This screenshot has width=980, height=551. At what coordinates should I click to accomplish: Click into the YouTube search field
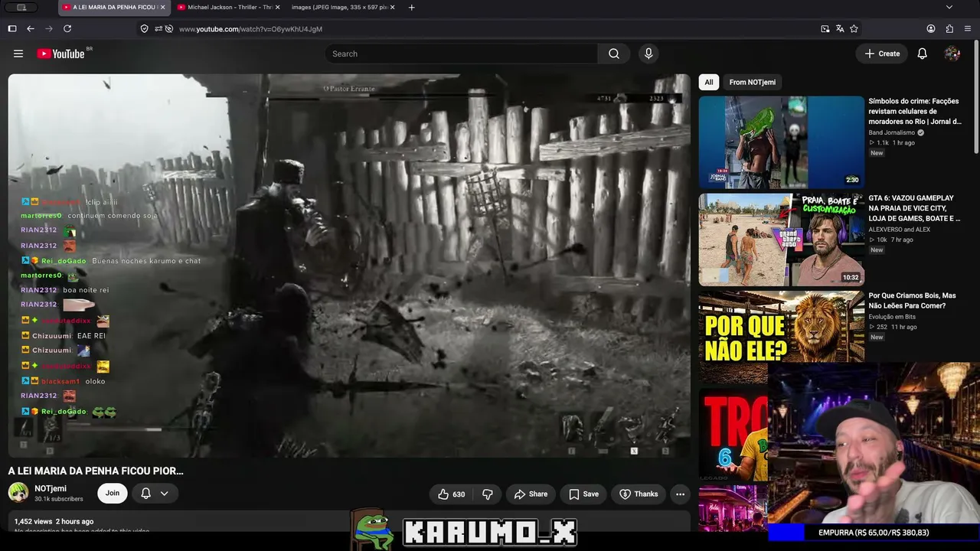tap(461, 54)
